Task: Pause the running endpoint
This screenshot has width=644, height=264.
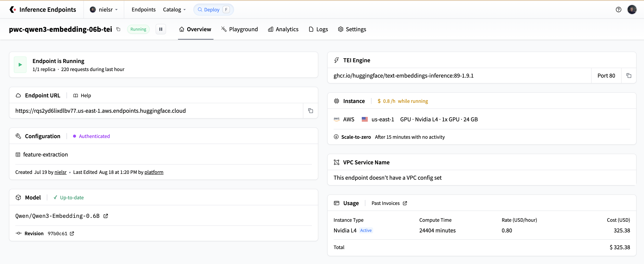Action: click(161, 29)
